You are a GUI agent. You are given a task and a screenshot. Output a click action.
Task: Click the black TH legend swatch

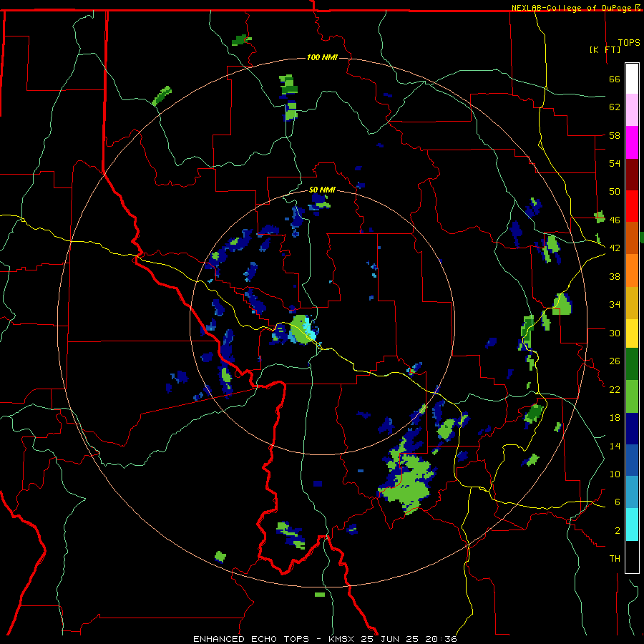(x=632, y=557)
